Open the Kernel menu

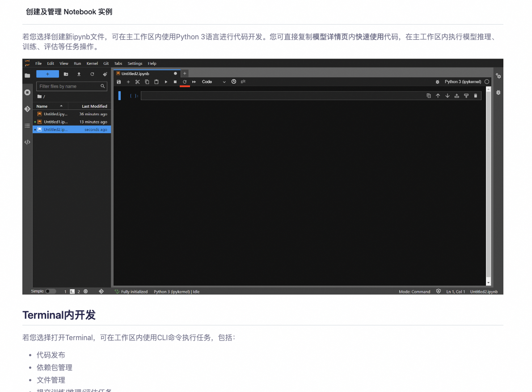(92, 63)
